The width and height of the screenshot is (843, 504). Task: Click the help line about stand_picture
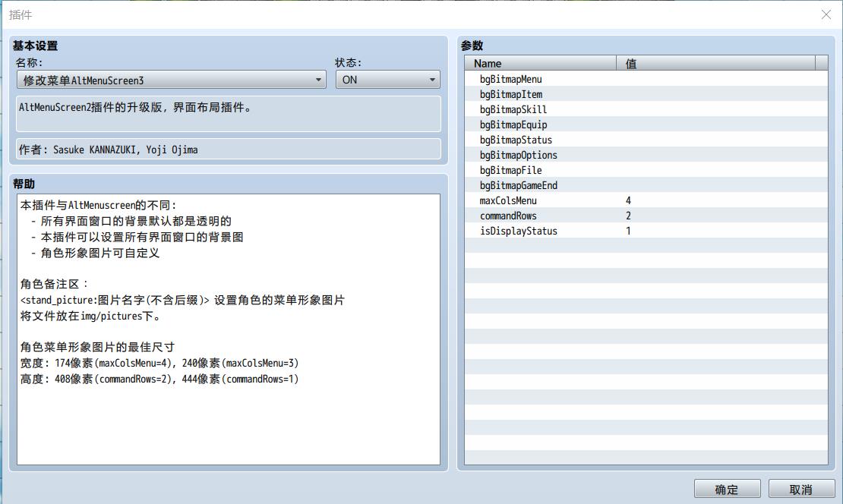(x=182, y=300)
